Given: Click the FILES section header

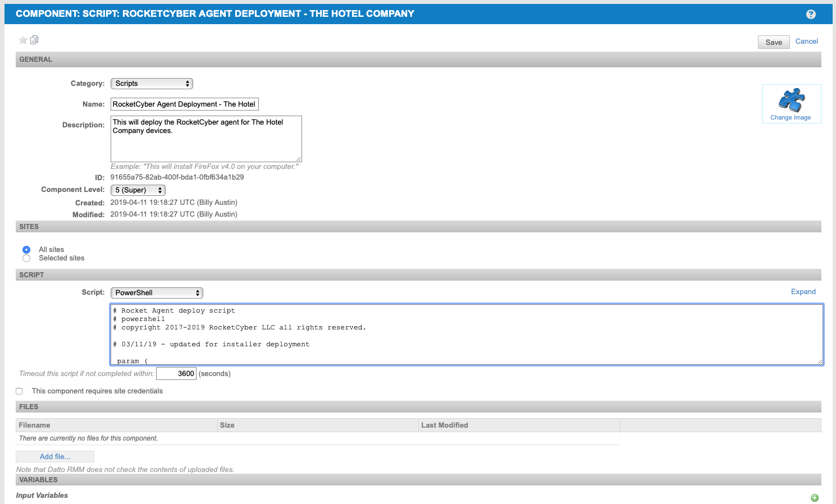Looking at the screenshot, I should pyautogui.click(x=418, y=407).
